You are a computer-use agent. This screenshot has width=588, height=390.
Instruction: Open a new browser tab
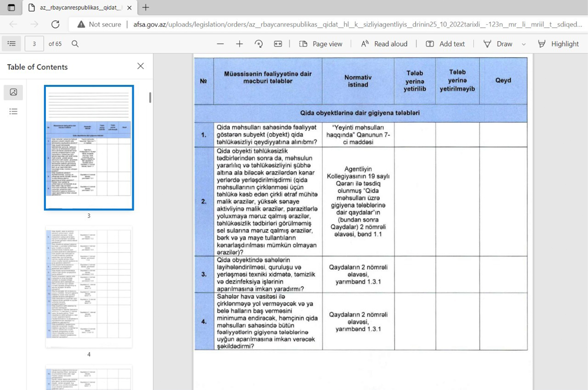(146, 8)
